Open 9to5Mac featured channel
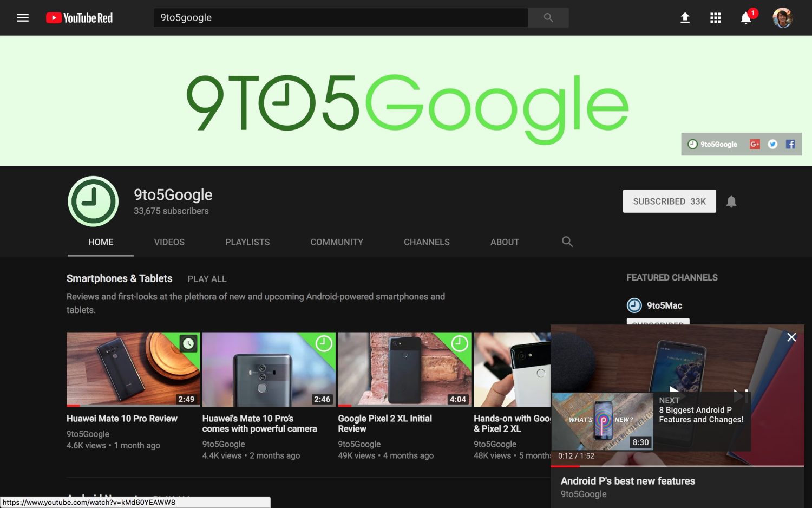Viewport: 812px width, 508px height. (664, 305)
